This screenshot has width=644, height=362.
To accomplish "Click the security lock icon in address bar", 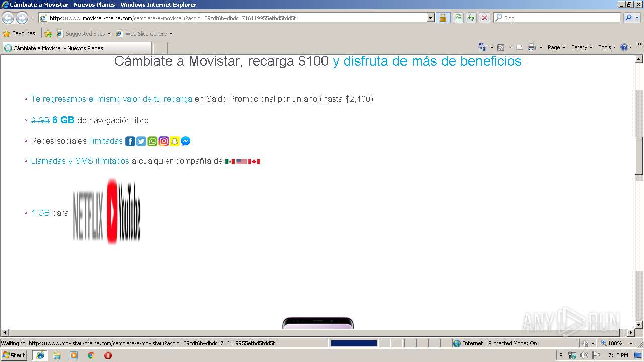I will pyautogui.click(x=443, y=18).
